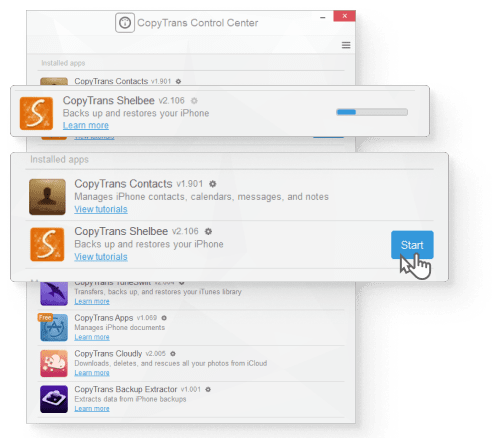Open settings gear next to CopyTrans Contacts v1.901 in zoomed panel
The height and width of the screenshot is (438, 499).
click(213, 184)
